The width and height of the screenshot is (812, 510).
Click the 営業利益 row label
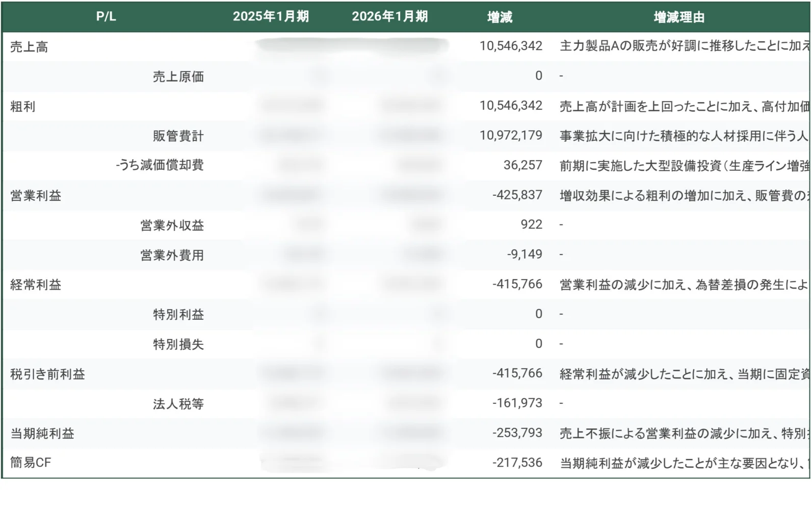(x=36, y=196)
